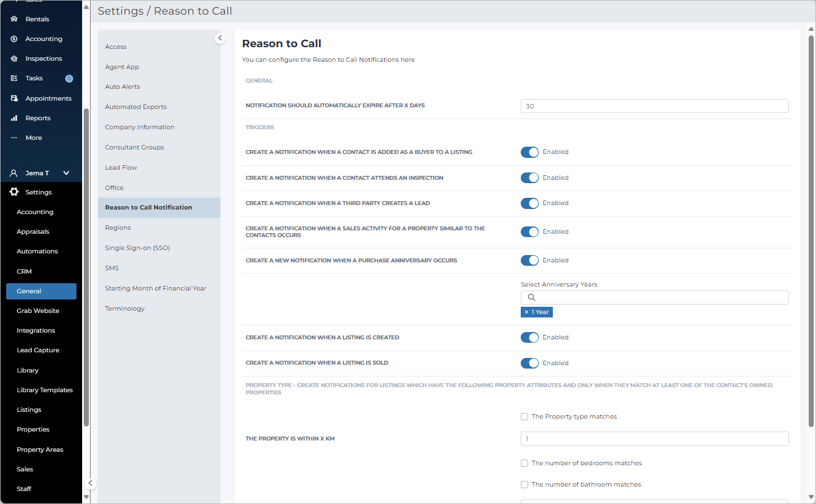Screen dimensions: 816x504
Task: Toggle sales activity for similar property notification
Action: (x=530, y=231)
